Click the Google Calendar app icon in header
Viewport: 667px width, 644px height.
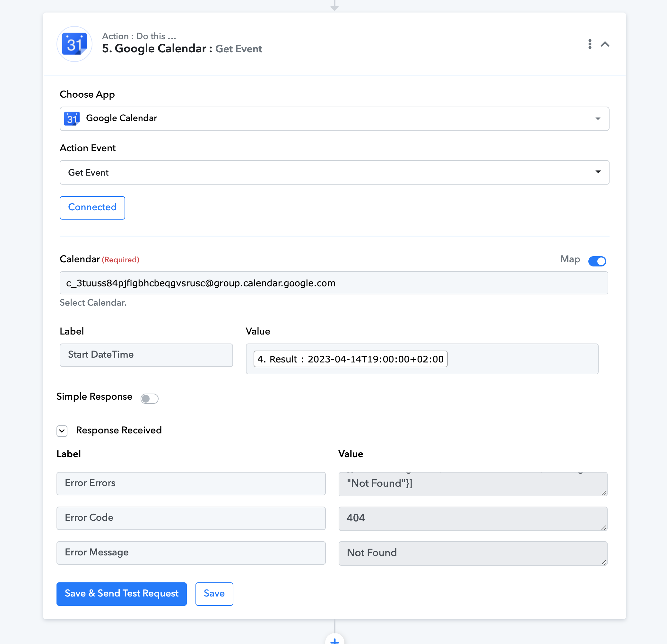(x=74, y=44)
